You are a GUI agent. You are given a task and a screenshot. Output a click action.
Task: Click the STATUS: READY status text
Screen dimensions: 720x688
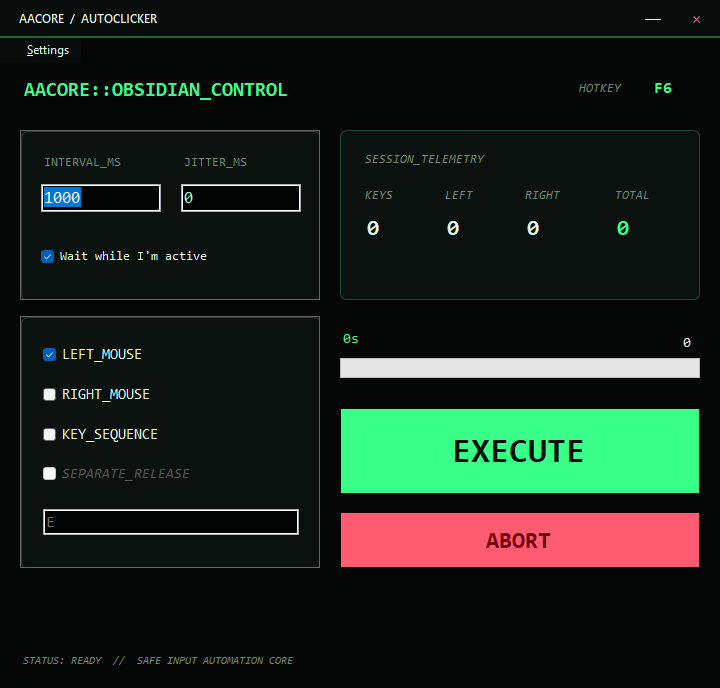[62, 660]
